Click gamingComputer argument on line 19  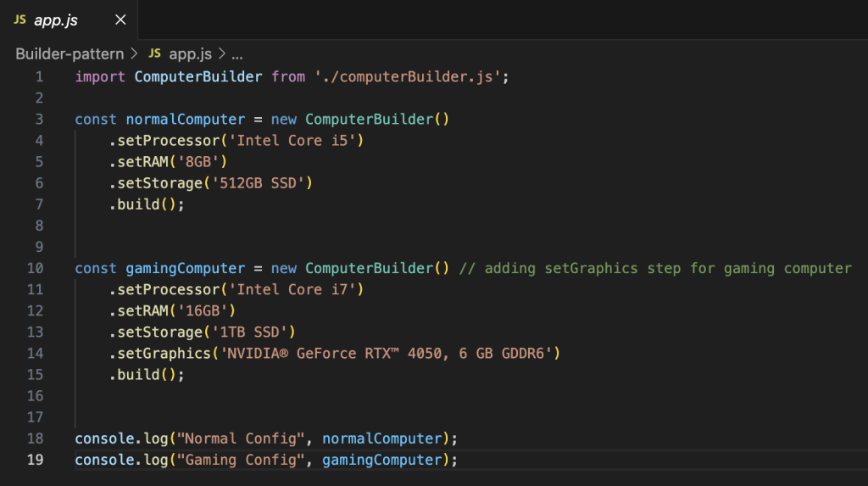(382, 460)
